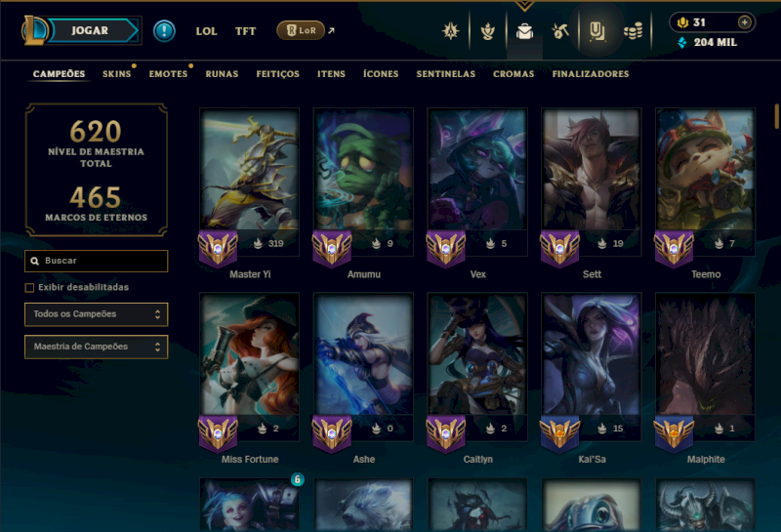The height and width of the screenshot is (532, 781).
Task: Open the Clash trophy icon
Action: tap(487, 31)
